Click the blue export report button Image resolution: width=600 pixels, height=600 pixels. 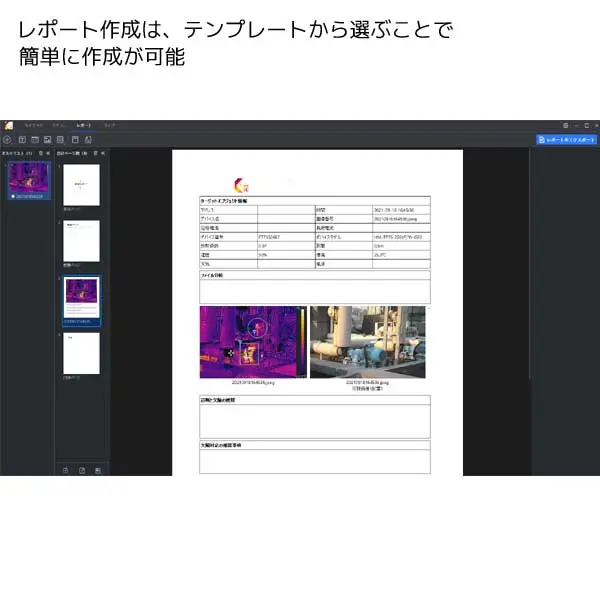tap(566, 140)
